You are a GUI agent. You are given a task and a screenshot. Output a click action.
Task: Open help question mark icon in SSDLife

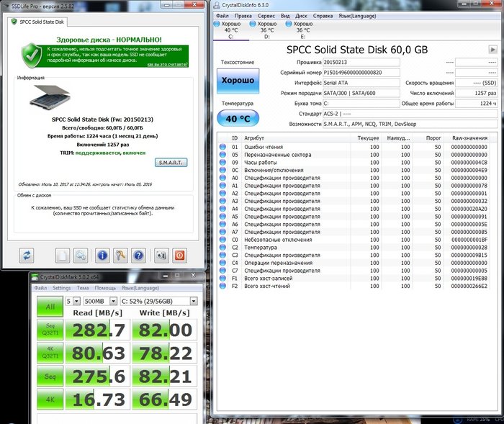[x=138, y=256]
